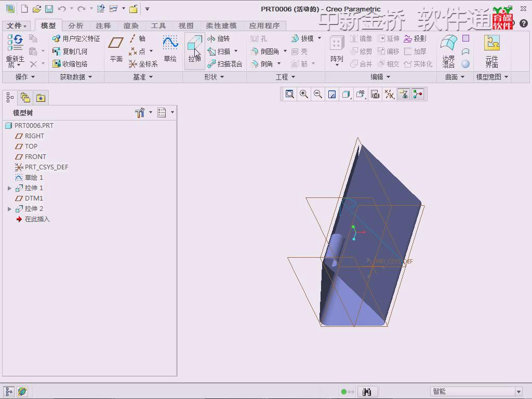
Task: Select the RIGHT datum plane
Action: pyautogui.click(x=30, y=136)
